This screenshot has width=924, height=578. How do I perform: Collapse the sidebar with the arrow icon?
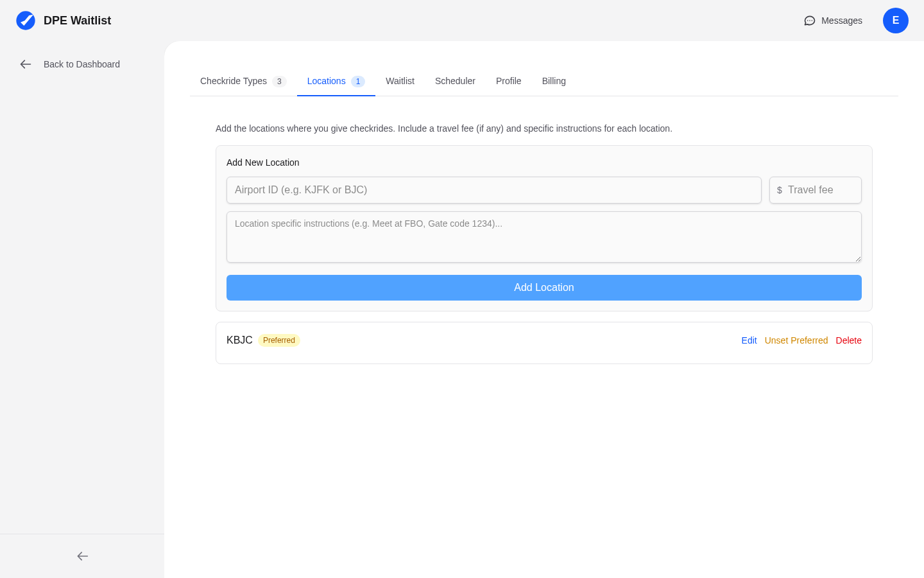(x=81, y=556)
